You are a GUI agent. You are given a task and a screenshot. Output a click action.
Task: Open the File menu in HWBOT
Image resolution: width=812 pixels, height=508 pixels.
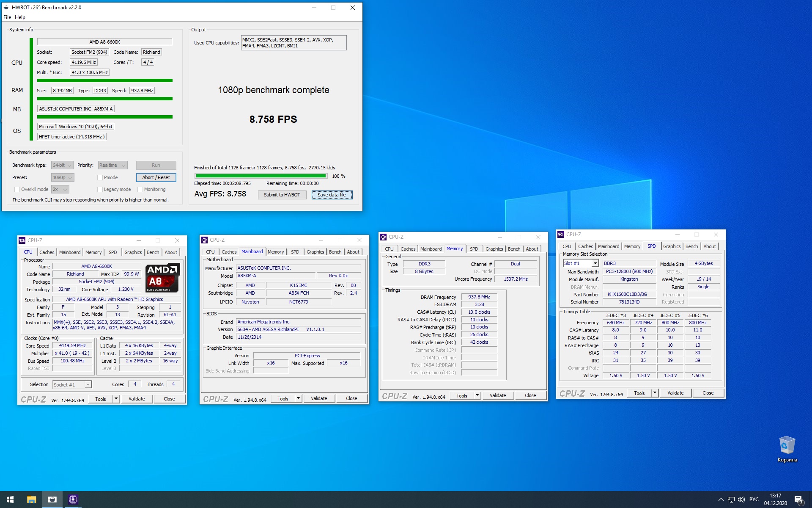coord(7,17)
